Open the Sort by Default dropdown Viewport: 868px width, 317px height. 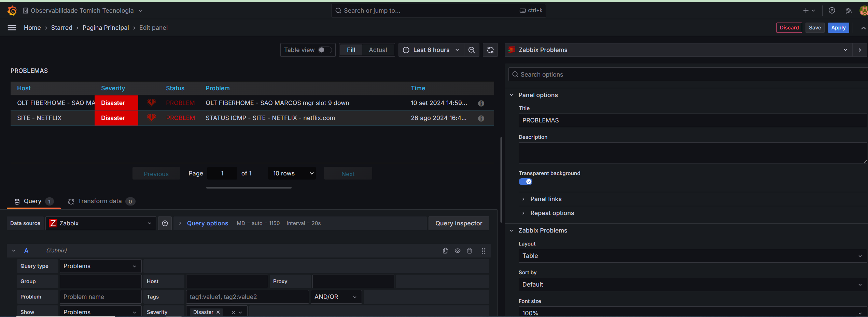692,285
